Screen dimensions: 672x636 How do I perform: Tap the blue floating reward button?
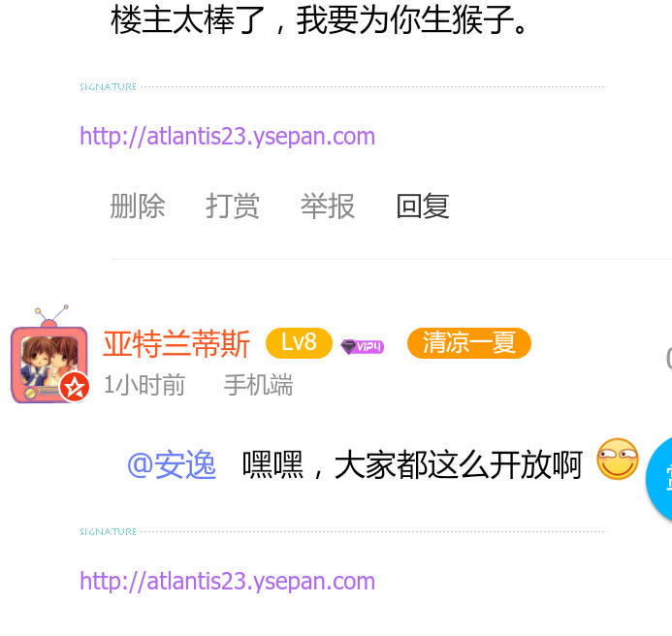(x=660, y=478)
